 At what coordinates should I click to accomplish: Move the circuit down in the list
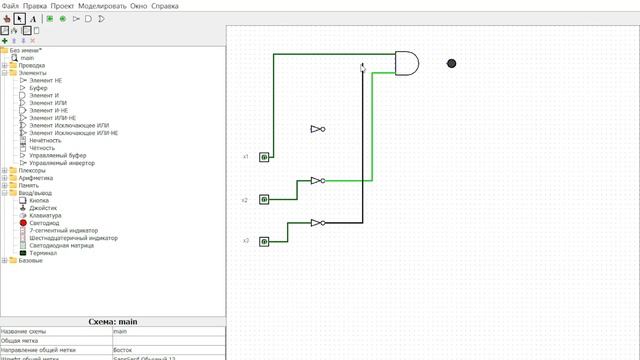tap(23, 41)
